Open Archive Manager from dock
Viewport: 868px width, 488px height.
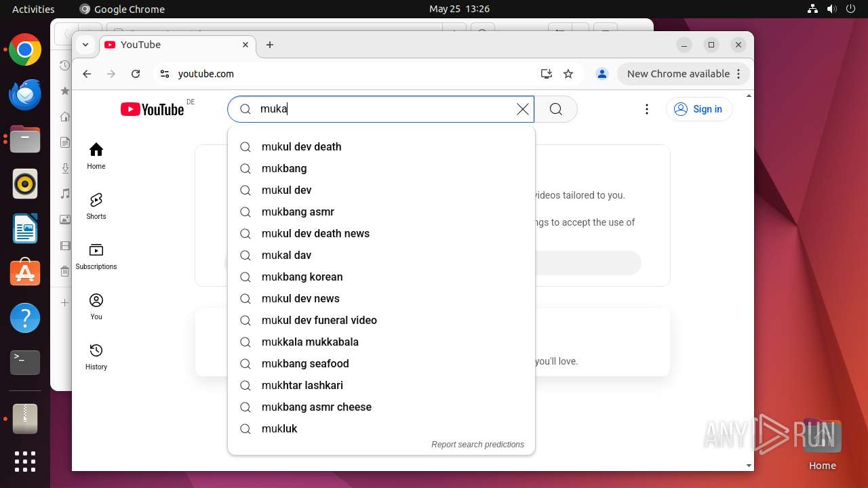pos(25,419)
